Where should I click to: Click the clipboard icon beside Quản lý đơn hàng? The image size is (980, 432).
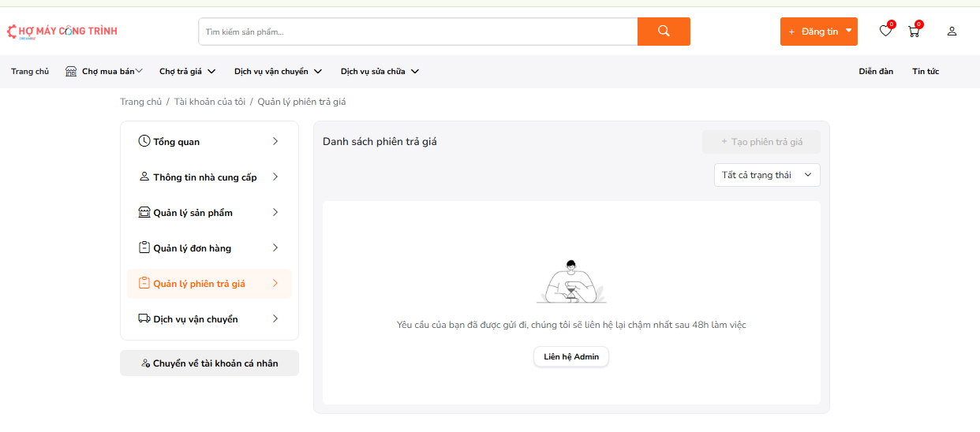[144, 248]
